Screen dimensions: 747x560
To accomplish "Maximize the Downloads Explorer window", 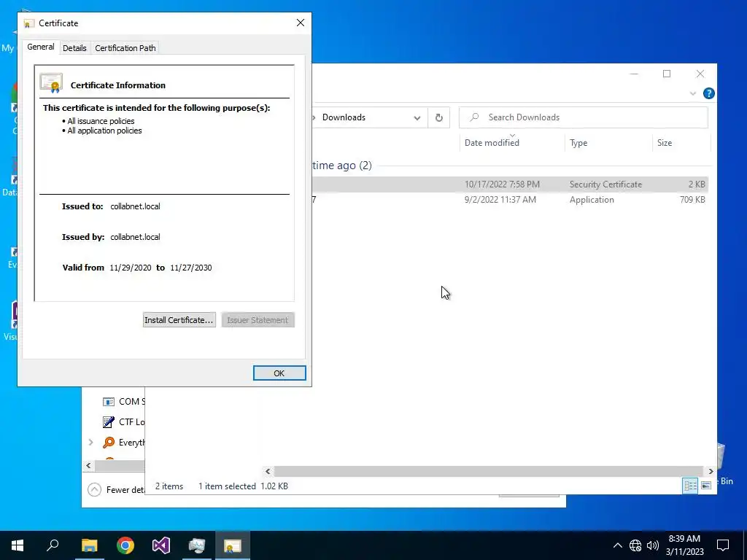I will (667, 74).
